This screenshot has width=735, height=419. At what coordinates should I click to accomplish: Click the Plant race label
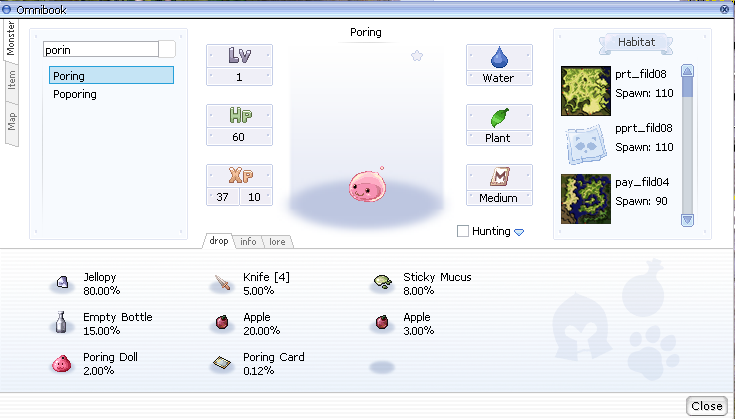498,138
